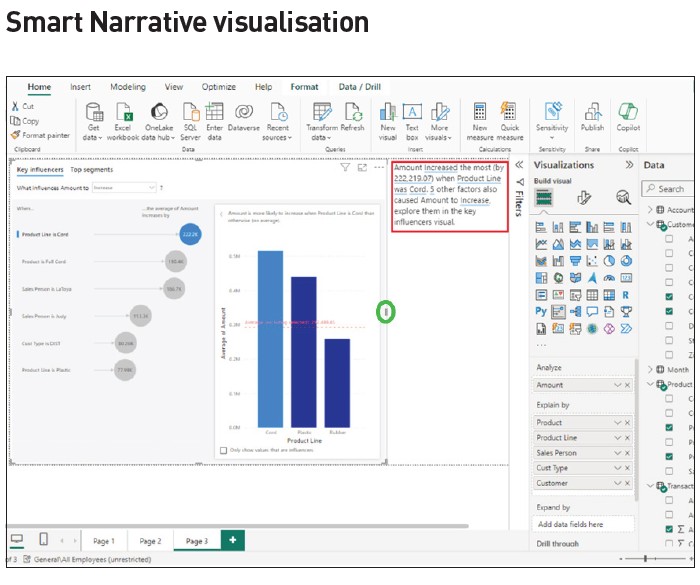This screenshot has height=585, width=700.
Task: Click the Refresh icon
Action: tap(353, 114)
